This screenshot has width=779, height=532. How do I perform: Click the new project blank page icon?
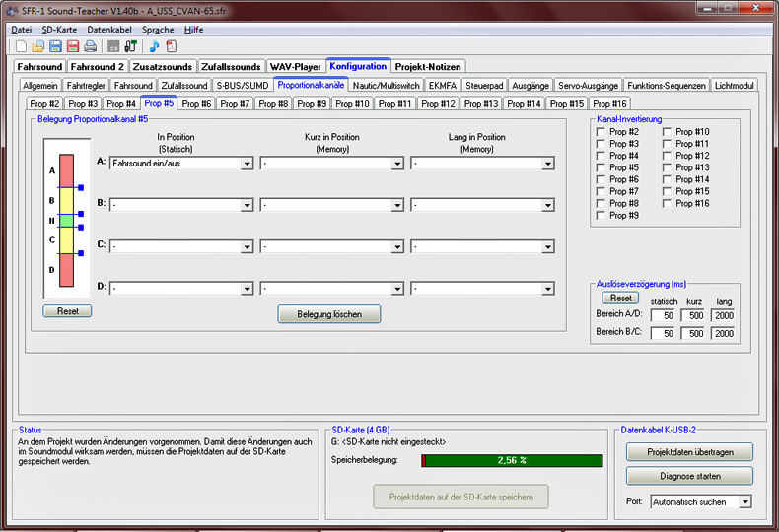pyautogui.click(x=21, y=46)
